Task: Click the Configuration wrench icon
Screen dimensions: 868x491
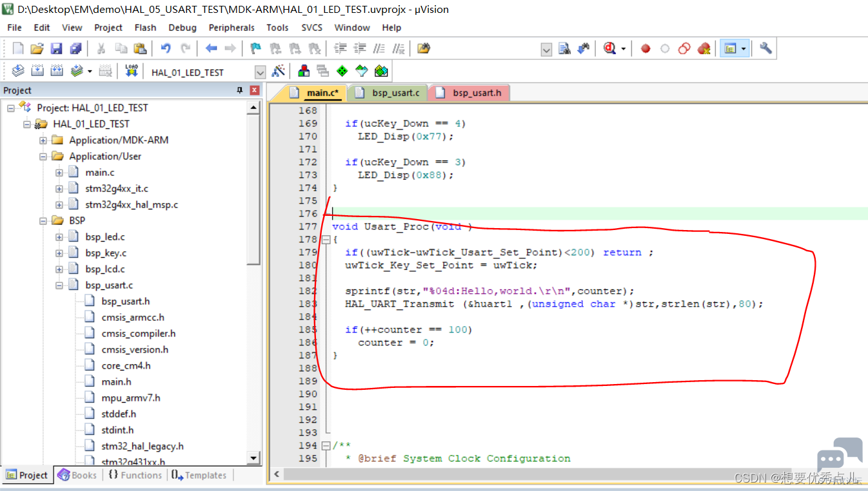Action: [765, 48]
